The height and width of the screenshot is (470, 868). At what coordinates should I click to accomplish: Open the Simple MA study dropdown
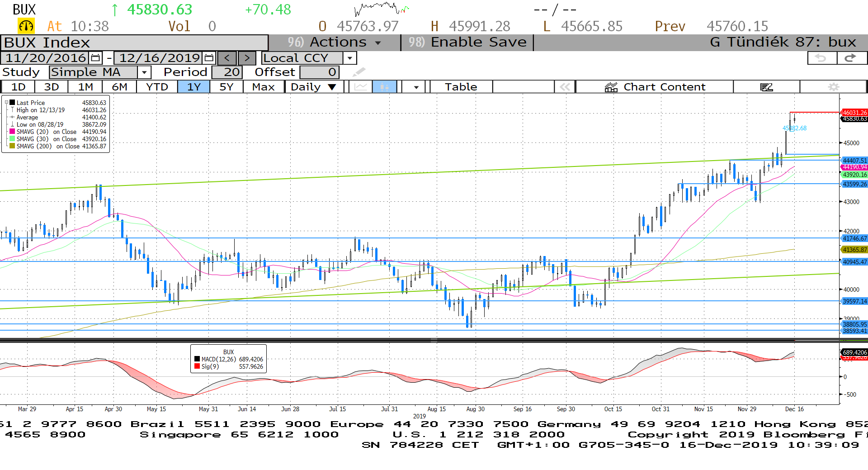click(x=144, y=72)
